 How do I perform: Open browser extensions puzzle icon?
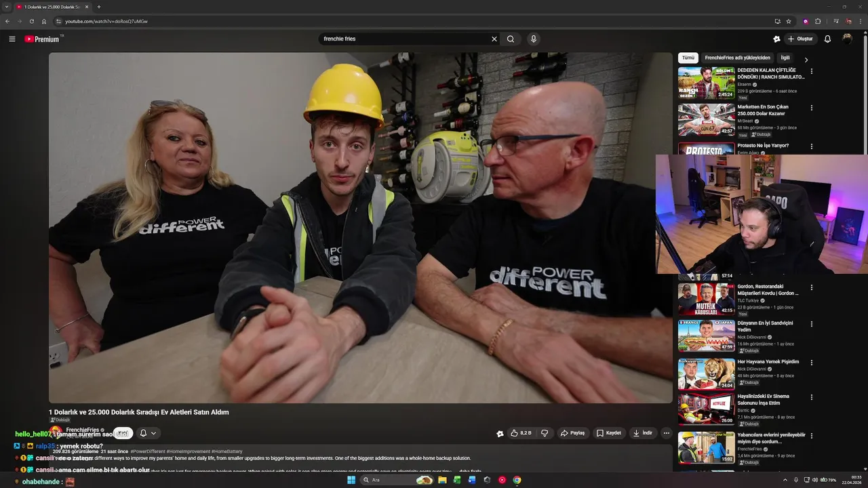pos(818,22)
